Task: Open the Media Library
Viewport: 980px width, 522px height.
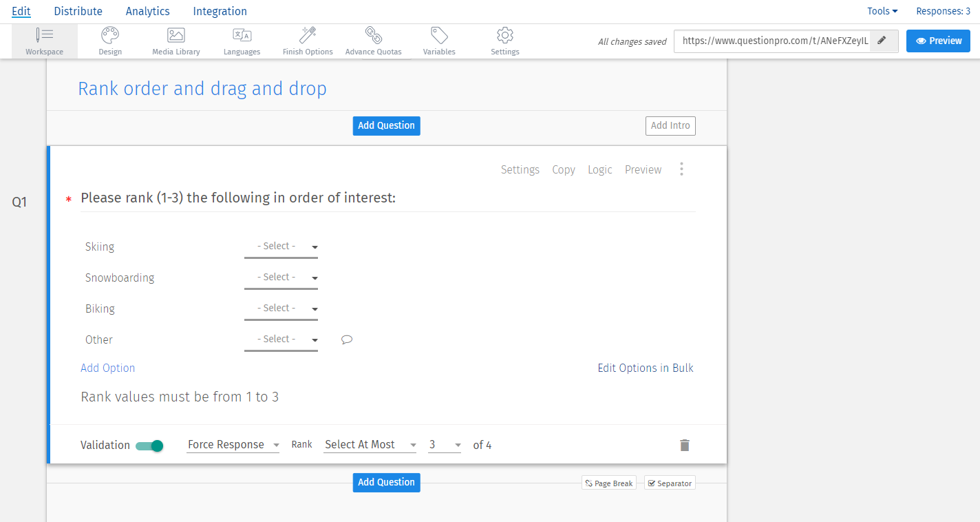Action: (x=175, y=41)
